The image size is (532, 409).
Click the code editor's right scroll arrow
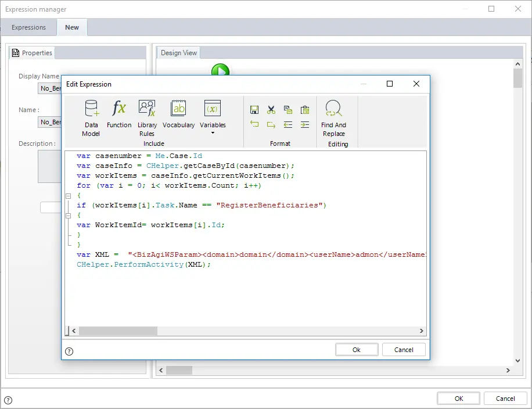tap(422, 331)
